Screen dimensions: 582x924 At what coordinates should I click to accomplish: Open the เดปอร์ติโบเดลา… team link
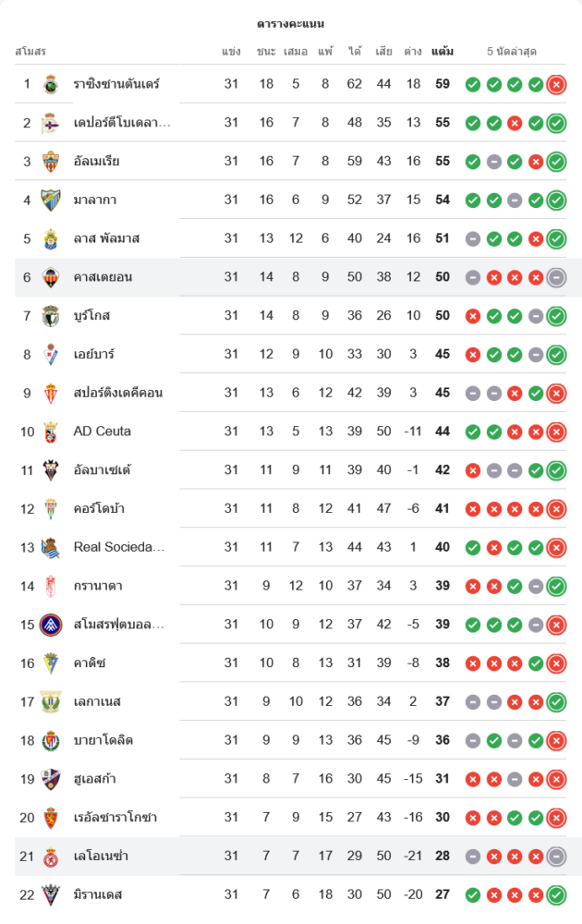click(122, 123)
